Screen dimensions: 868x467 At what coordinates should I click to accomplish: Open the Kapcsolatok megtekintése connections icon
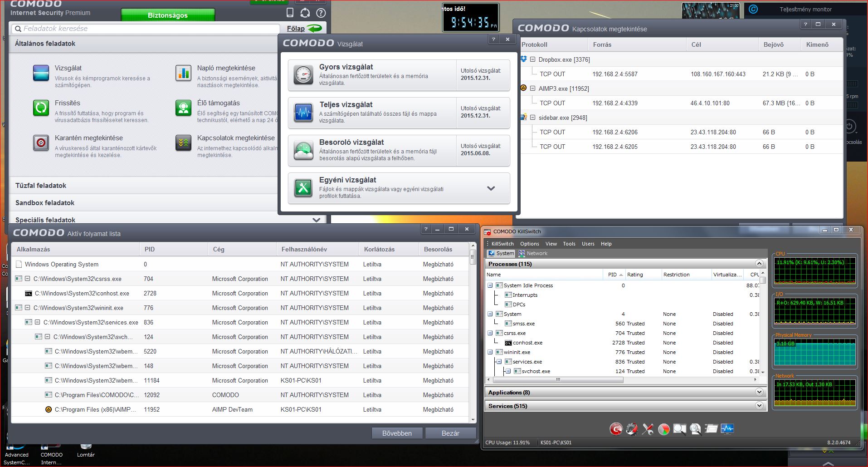pyautogui.click(x=183, y=143)
